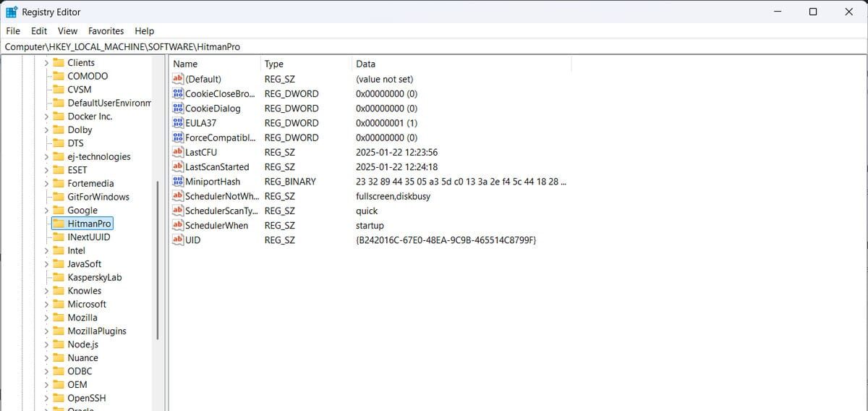The image size is (868, 411).
Task: Select the GitForWindows key
Action: [98, 197]
